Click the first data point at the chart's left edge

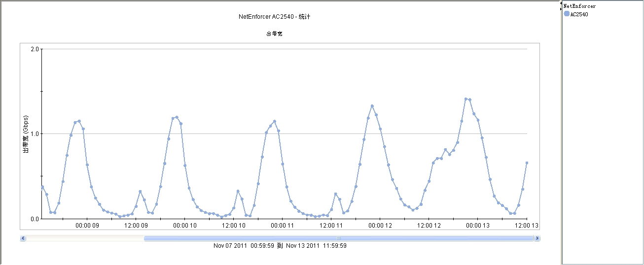point(42,187)
